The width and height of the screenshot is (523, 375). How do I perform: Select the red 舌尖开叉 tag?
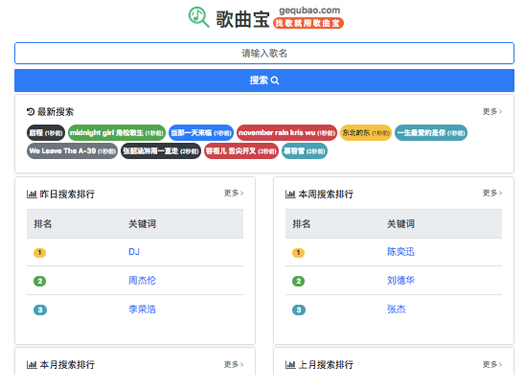click(x=241, y=151)
